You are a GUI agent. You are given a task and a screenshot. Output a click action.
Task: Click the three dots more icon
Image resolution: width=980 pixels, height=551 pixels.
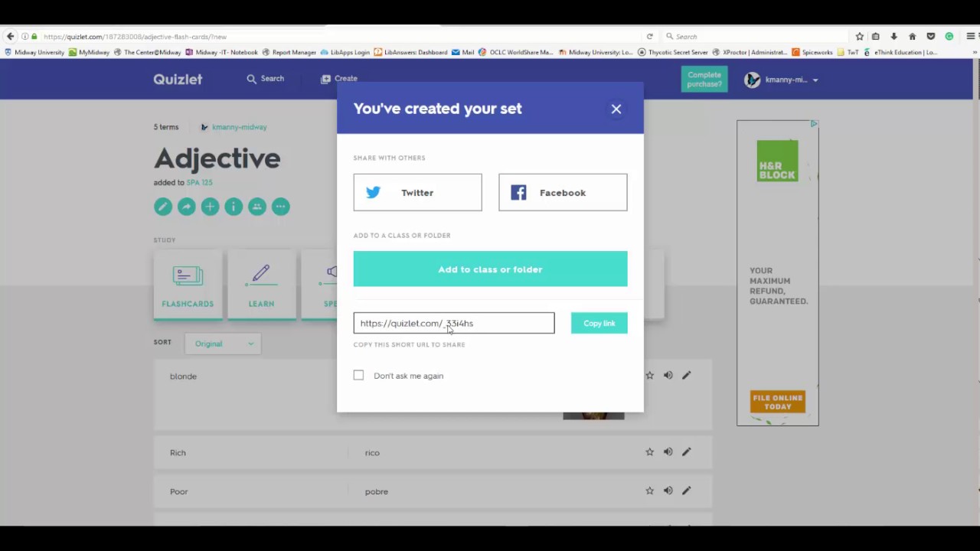[281, 207]
